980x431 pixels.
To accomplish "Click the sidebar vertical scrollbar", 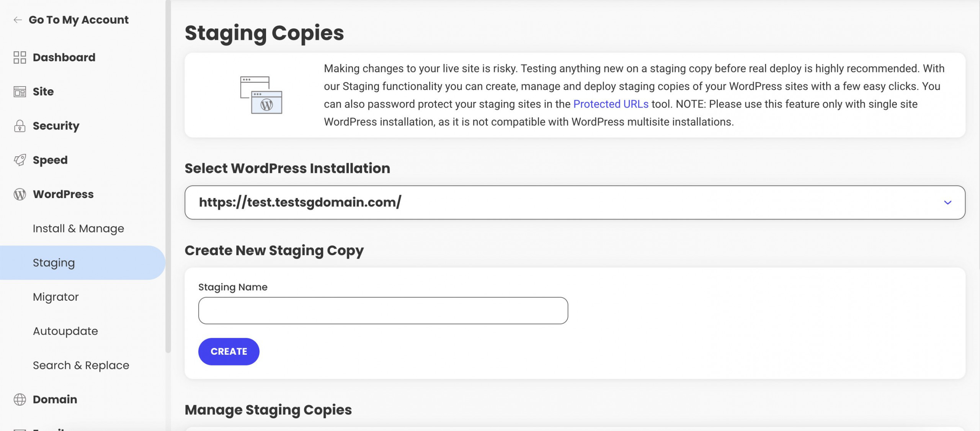I will [x=168, y=176].
